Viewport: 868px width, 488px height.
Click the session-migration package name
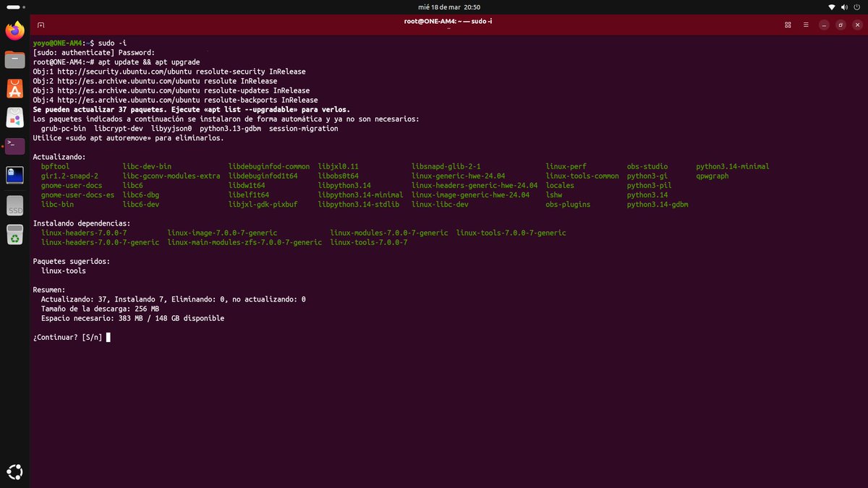tap(304, 128)
